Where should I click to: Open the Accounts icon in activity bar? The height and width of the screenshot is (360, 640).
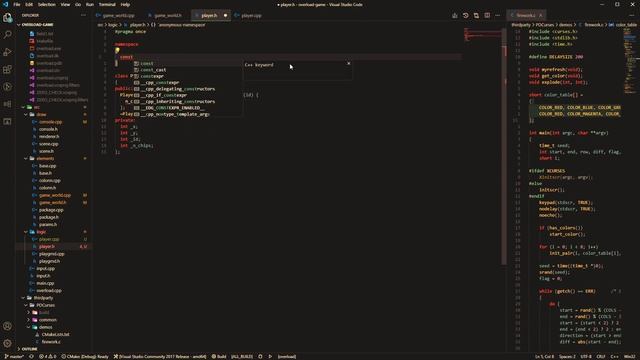[x=7, y=326]
